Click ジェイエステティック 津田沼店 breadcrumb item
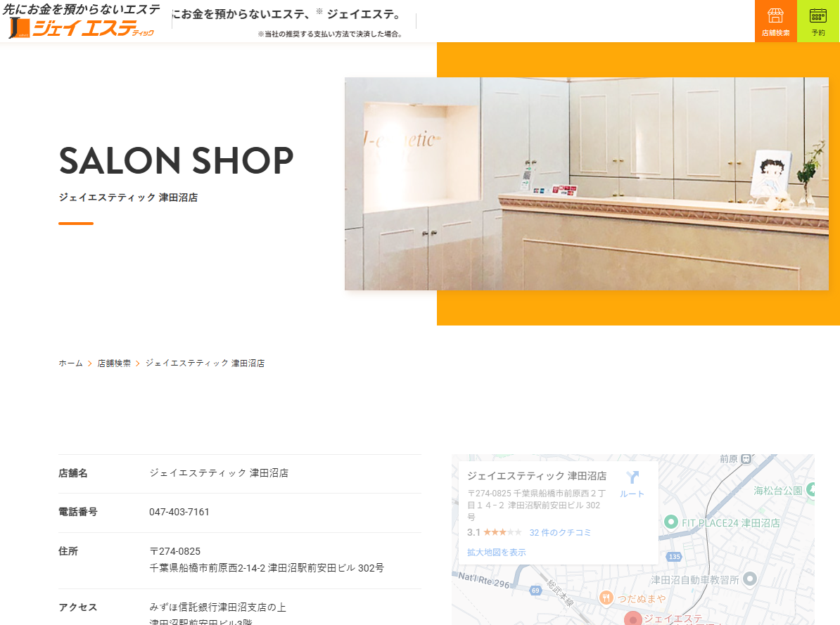Screen dimensions: 840x625 [205, 363]
